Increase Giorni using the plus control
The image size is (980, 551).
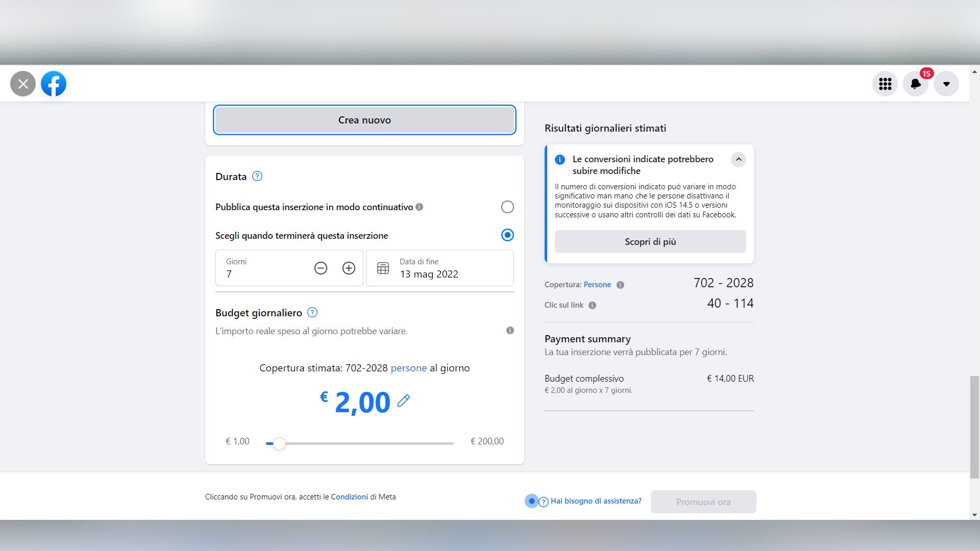pyautogui.click(x=349, y=268)
